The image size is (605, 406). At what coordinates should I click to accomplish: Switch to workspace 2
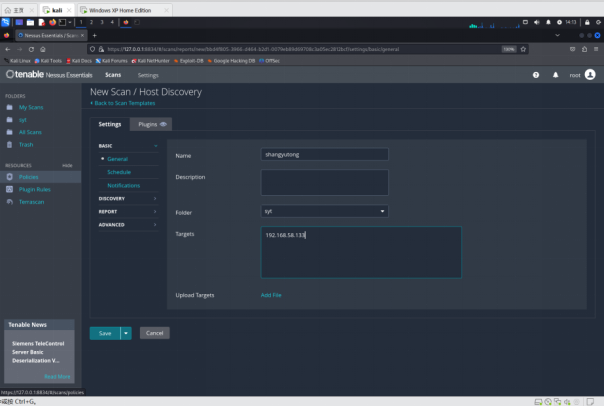[91, 22]
